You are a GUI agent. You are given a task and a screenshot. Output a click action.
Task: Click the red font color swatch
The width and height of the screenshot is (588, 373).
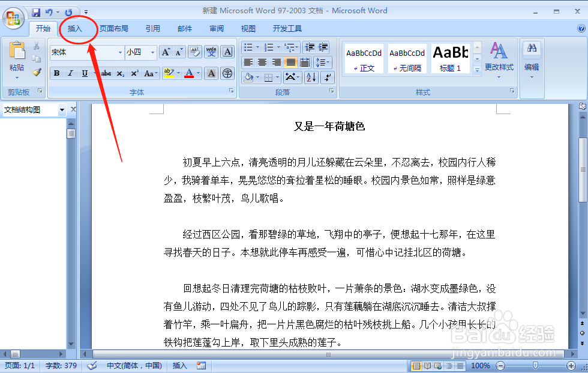coord(189,76)
